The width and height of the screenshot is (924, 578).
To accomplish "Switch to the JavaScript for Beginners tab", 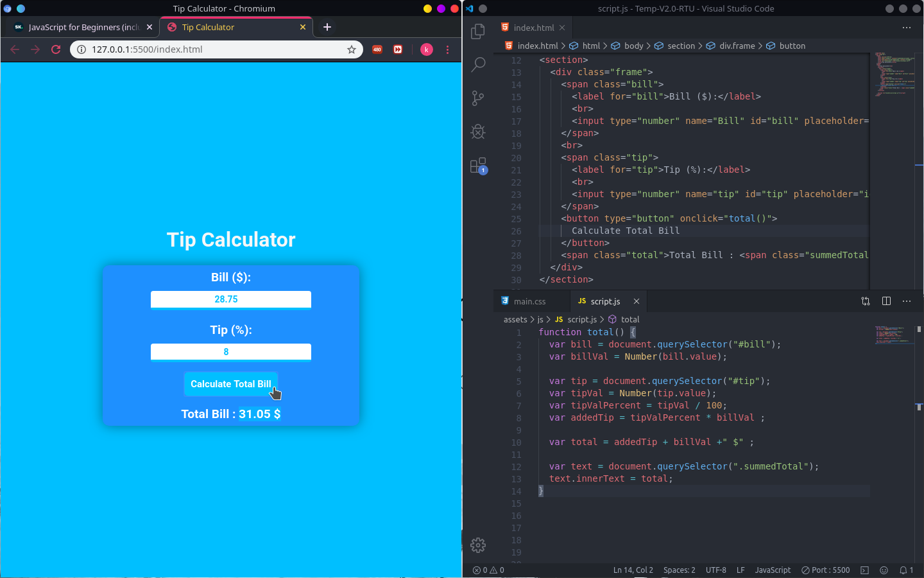I will 82,27.
